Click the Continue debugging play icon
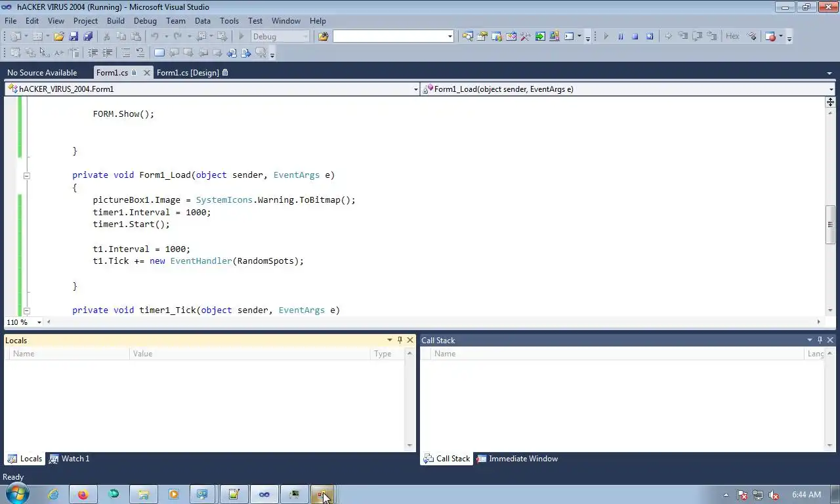The height and width of the screenshot is (504, 840). point(606,37)
